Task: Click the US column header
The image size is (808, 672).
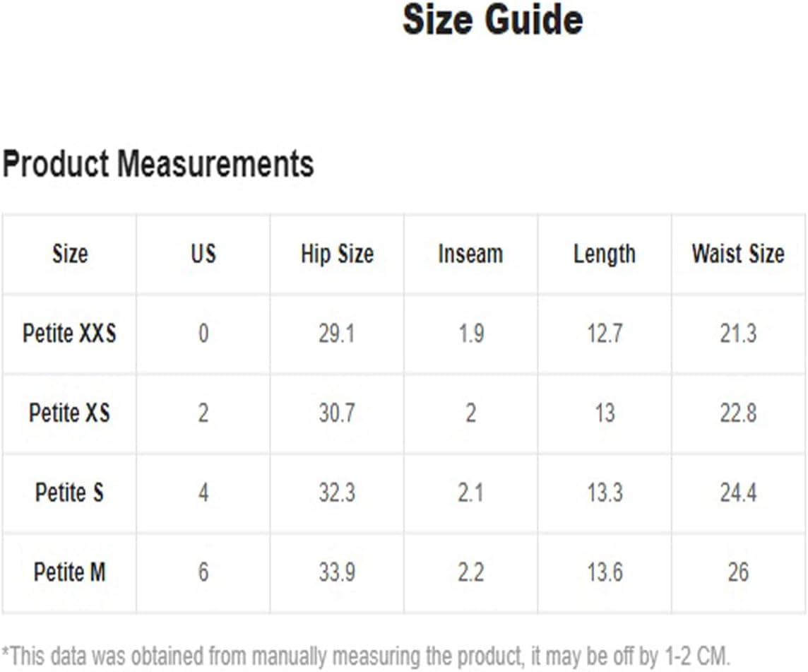Action: pos(203,254)
